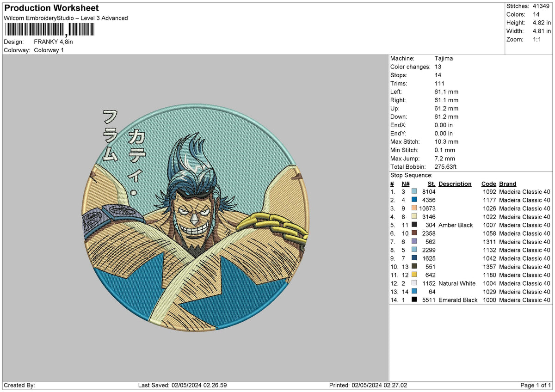The width and height of the screenshot is (555, 392).
Task: Click 'Madeira Classic 40' on the 1000 row
Action: coord(525,300)
